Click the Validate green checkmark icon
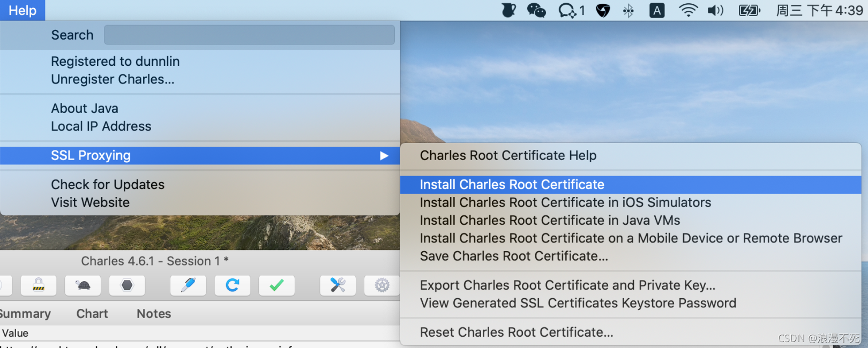Image resolution: width=868 pixels, height=348 pixels. (276, 285)
